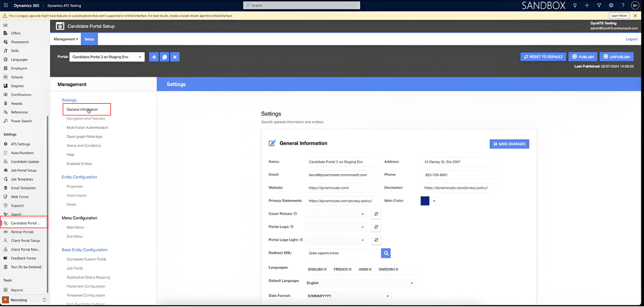This screenshot has width=644, height=307.
Task: Open Multi Factor Authentication settings
Action: [x=87, y=128]
